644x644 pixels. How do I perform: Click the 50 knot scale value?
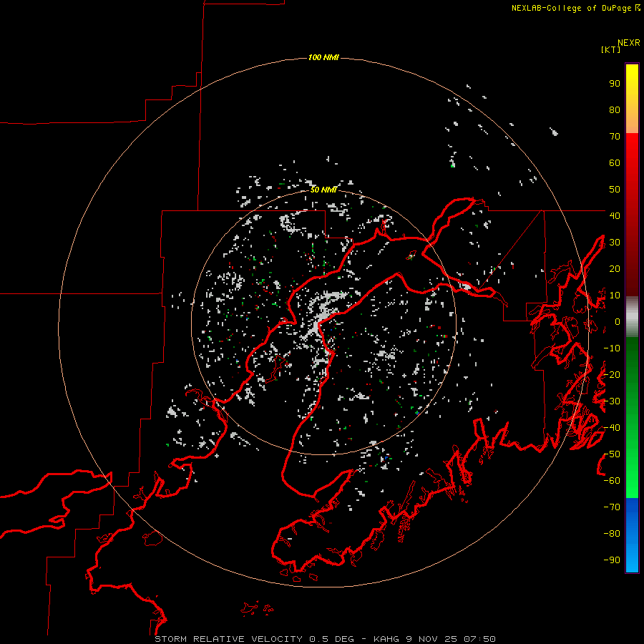point(615,190)
